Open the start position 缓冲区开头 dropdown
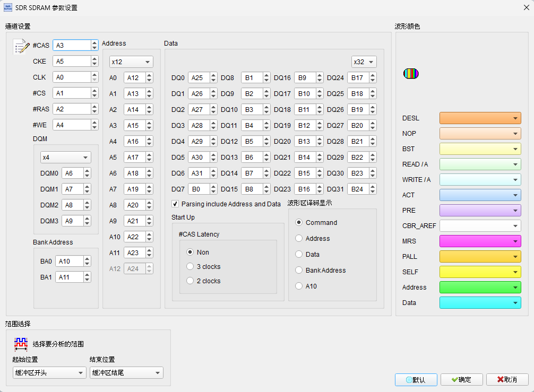 [x=49, y=372]
